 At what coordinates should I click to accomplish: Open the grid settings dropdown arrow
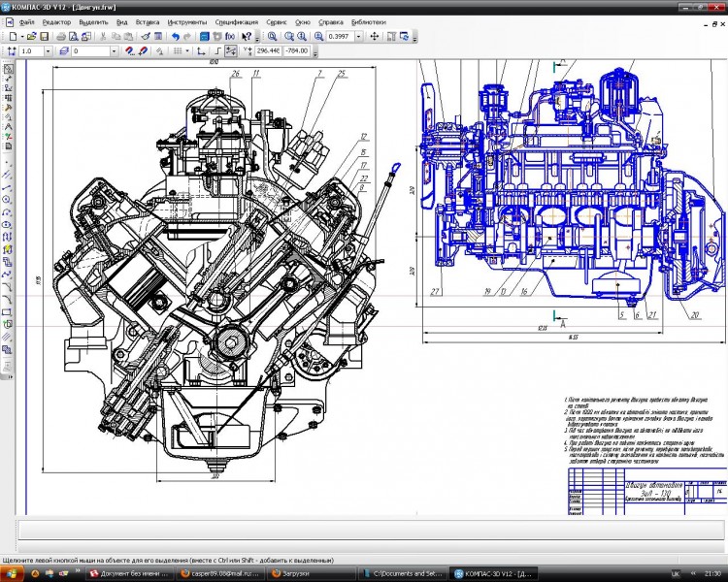pyautogui.click(x=187, y=51)
